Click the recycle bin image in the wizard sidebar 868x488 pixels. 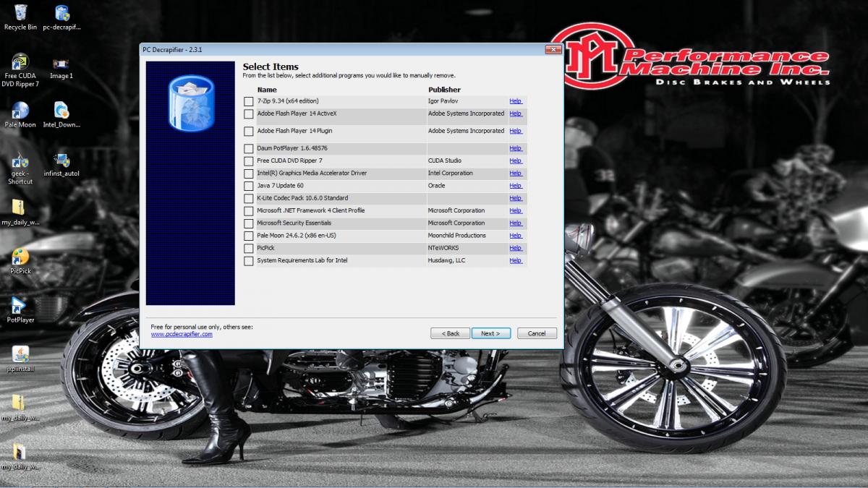pyautogui.click(x=191, y=103)
